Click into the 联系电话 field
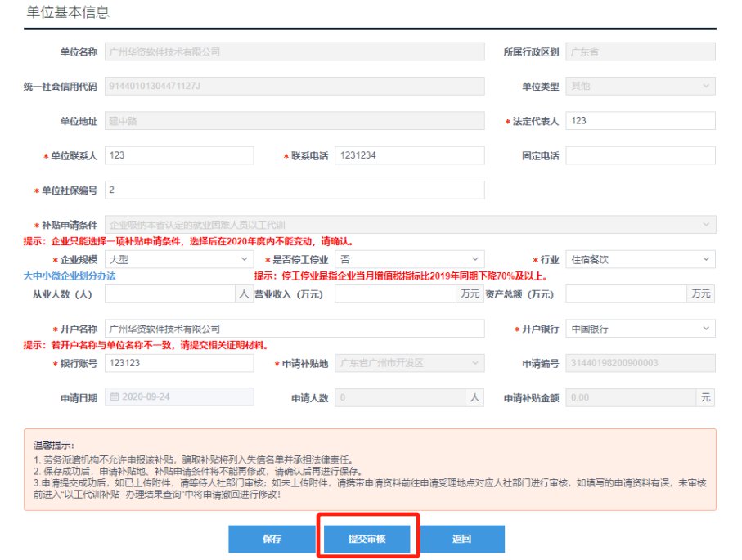This screenshot has width=742, height=560. [x=409, y=155]
